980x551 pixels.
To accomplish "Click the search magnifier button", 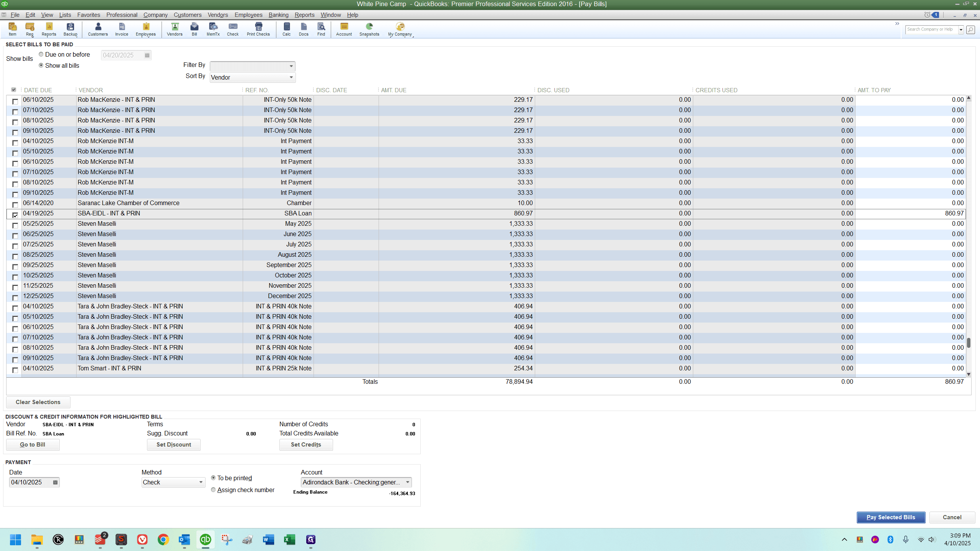I will click(970, 29).
